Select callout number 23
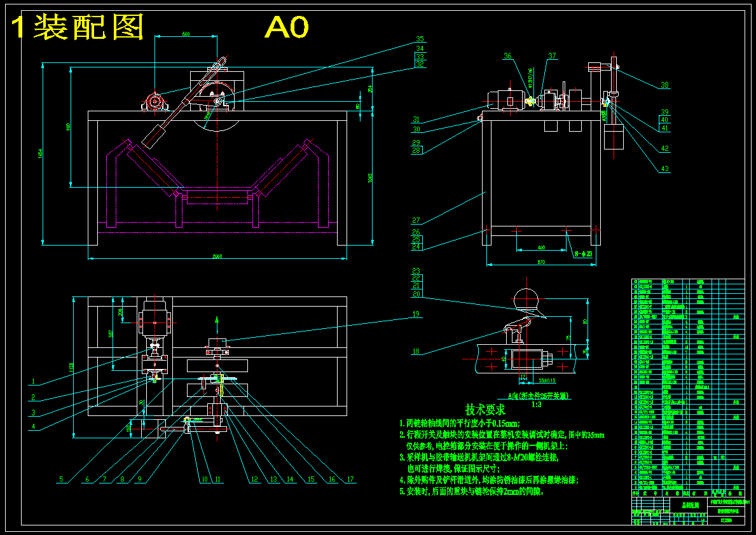756x535 pixels. coord(416,270)
